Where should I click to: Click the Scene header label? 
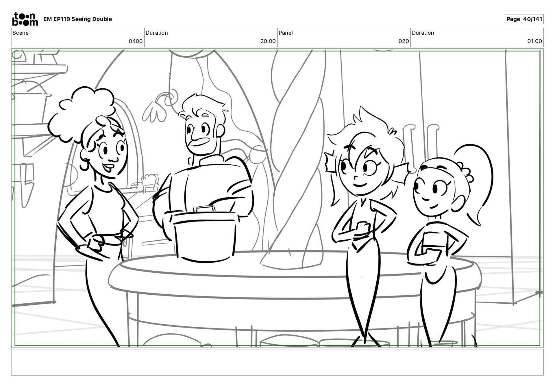coord(21,33)
